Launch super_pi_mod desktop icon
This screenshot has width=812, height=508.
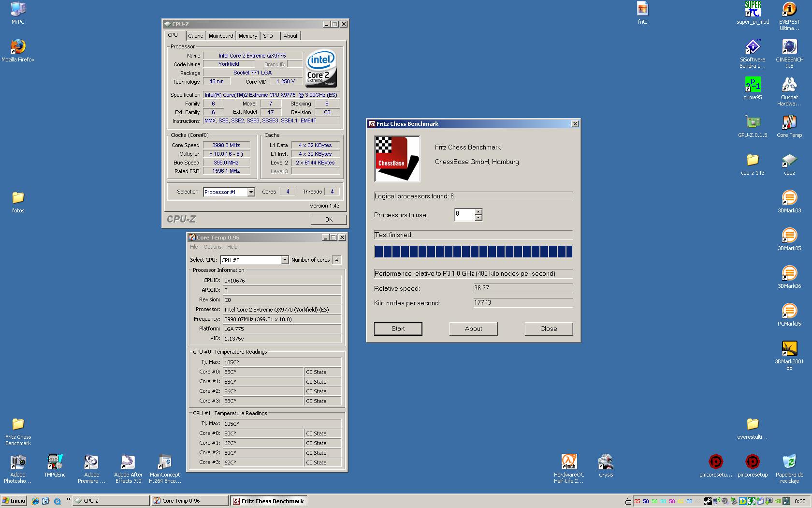[x=753, y=13]
